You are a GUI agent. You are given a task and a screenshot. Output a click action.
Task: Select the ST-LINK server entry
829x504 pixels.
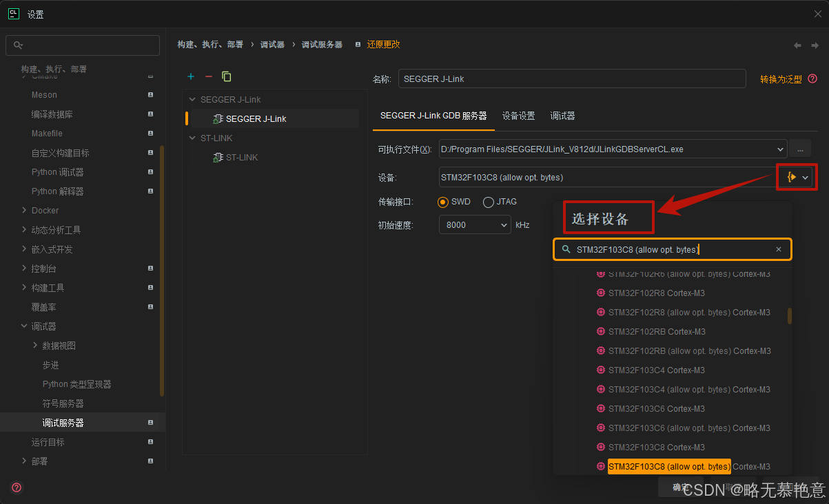242,158
